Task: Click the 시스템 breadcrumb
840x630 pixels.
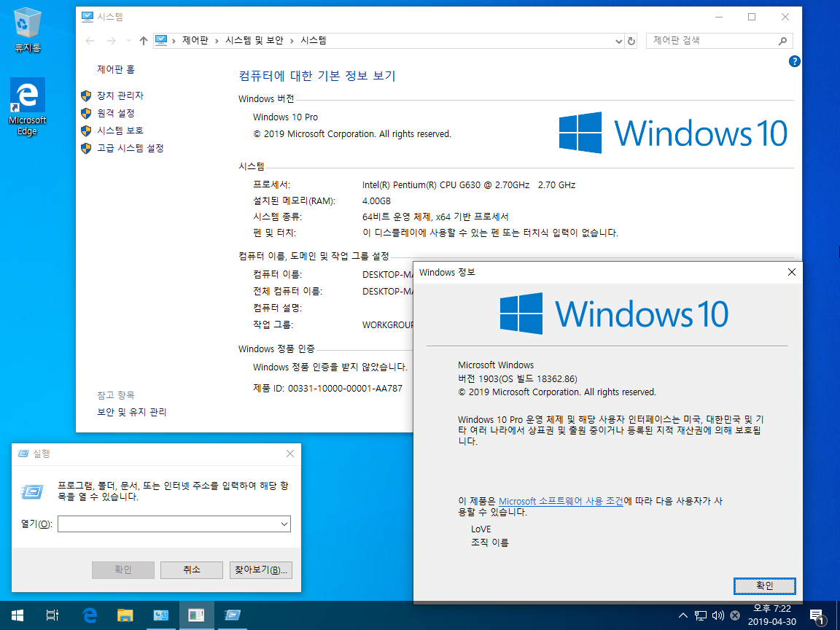Action: pos(314,40)
